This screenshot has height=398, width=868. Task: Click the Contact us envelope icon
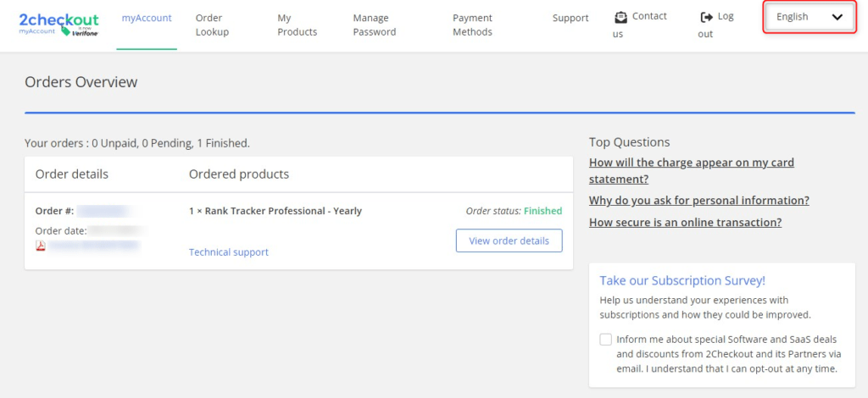coord(620,17)
